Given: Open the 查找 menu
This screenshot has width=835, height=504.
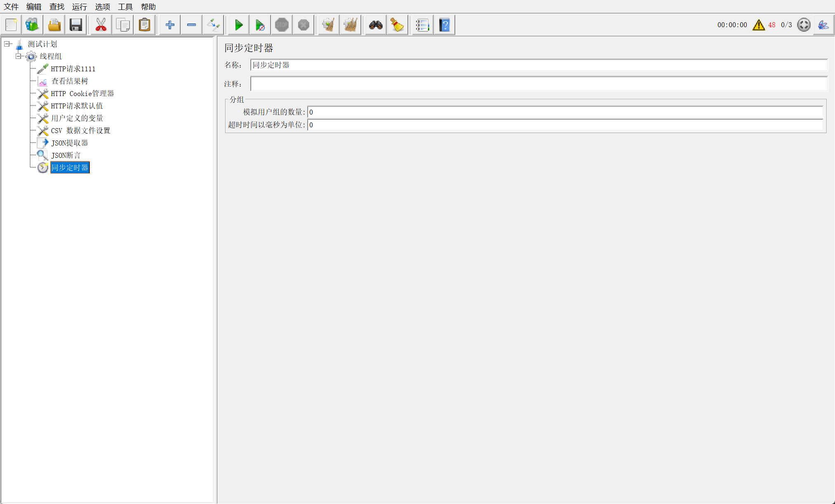Looking at the screenshot, I should [57, 7].
